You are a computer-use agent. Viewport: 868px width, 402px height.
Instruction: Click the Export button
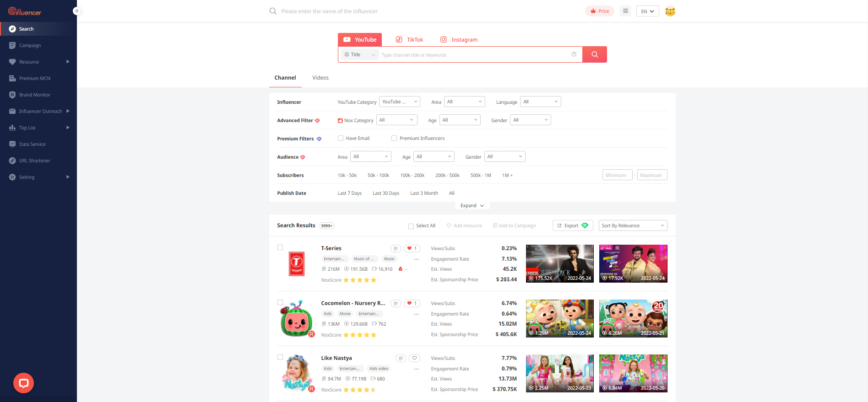[x=573, y=225]
